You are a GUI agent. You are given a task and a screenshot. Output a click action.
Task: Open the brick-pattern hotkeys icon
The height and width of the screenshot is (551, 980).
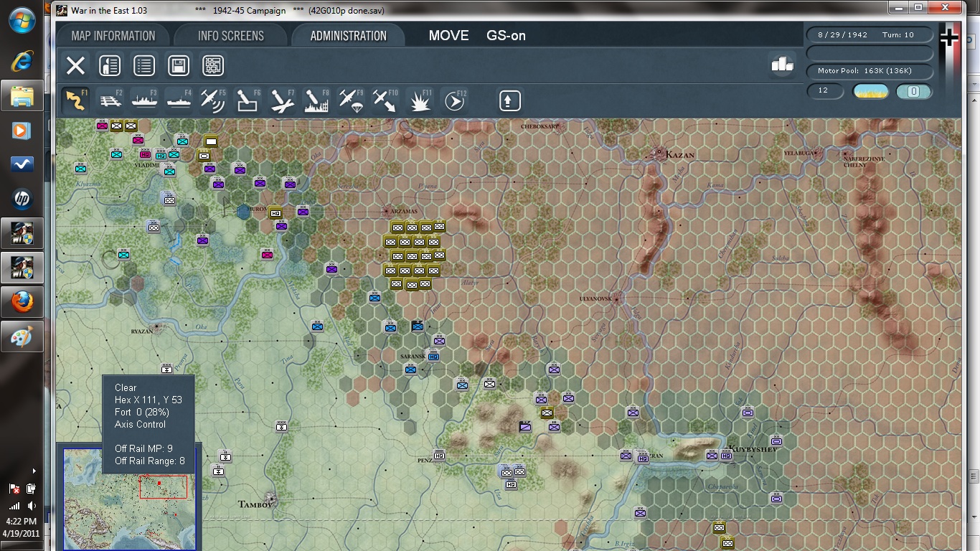213,66
